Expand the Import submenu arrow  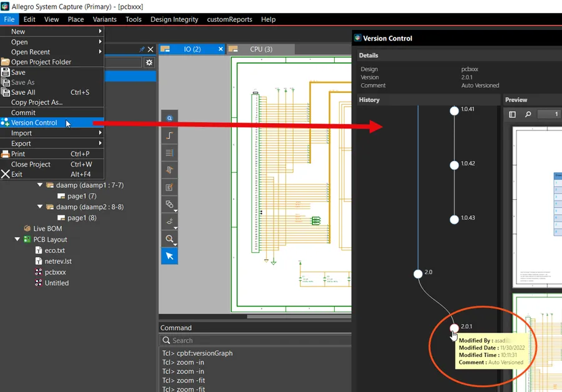tap(100, 132)
